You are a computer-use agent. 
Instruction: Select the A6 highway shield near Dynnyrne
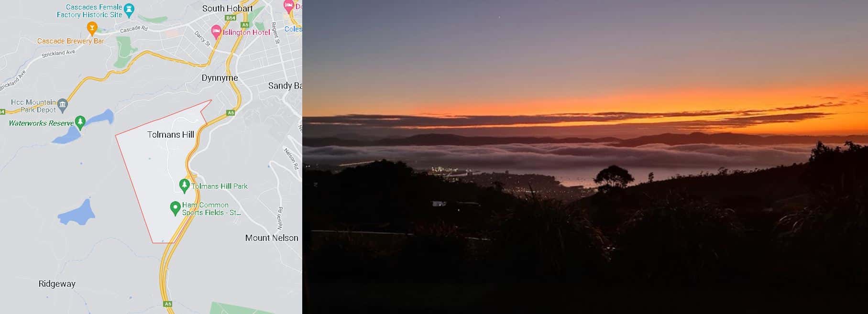click(x=231, y=113)
